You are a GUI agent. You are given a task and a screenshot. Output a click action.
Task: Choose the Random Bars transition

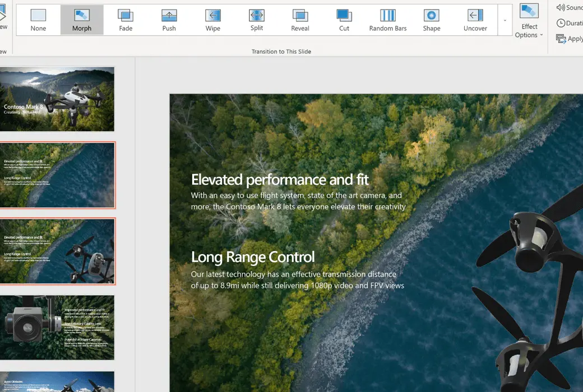388,20
